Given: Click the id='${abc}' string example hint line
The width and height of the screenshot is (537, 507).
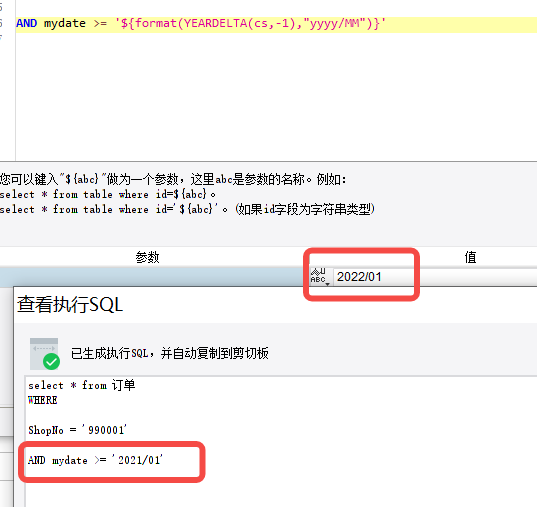Looking at the screenshot, I should pyautogui.click(x=187, y=209).
